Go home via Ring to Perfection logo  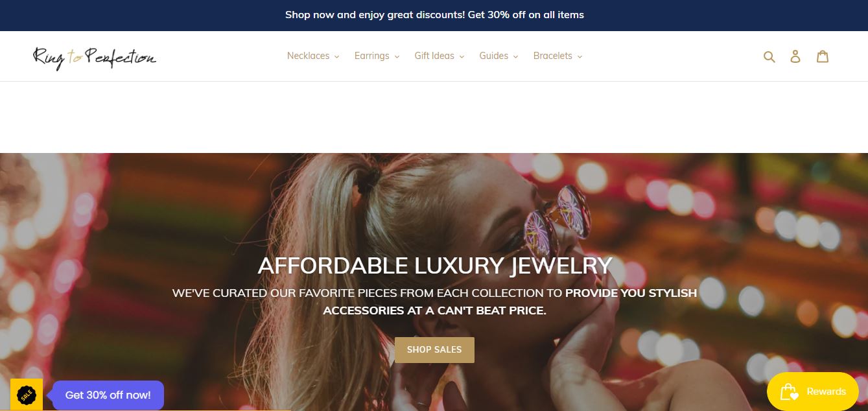coord(95,57)
